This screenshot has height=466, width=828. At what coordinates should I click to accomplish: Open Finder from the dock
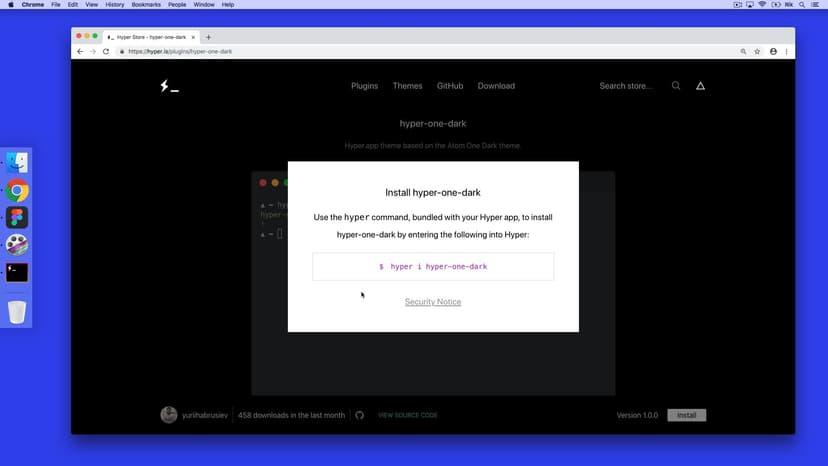[17, 162]
